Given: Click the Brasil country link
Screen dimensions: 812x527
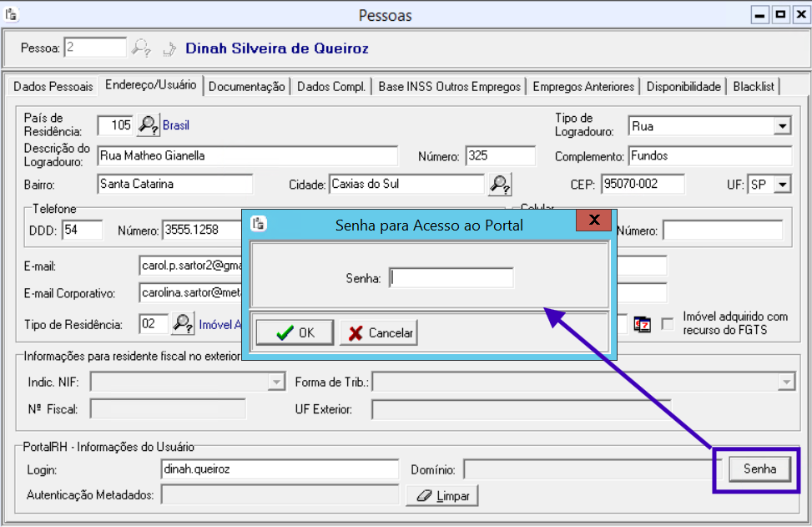Looking at the screenshot, I should point(176,125).
